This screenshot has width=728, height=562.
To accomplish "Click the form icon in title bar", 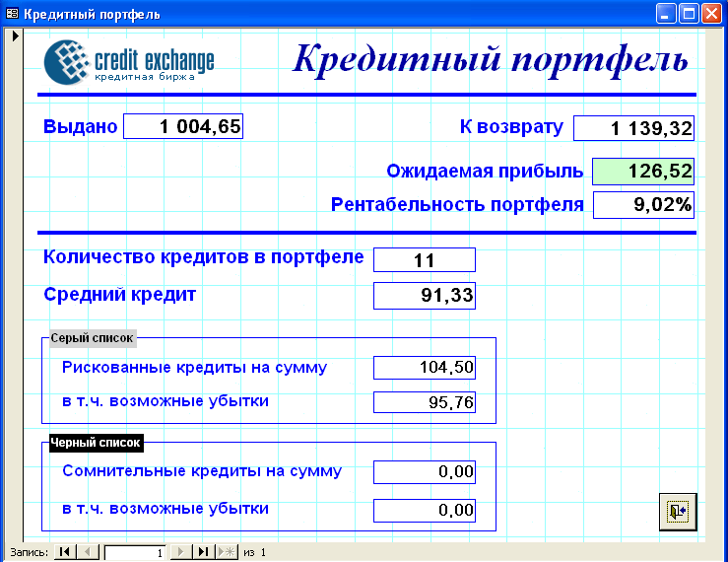I will coord(12,14).
